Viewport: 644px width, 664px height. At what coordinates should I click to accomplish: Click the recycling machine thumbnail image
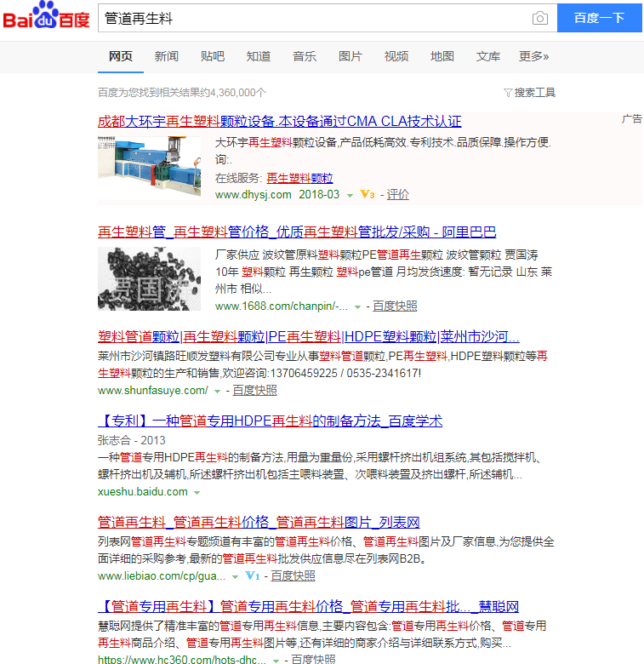(149, 166)
